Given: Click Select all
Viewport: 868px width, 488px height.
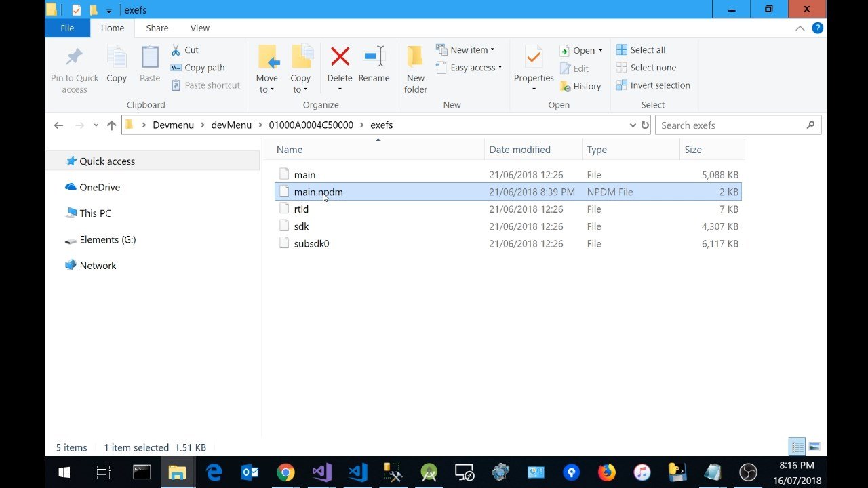Looking at the screenshot, I should click(641, 49).
